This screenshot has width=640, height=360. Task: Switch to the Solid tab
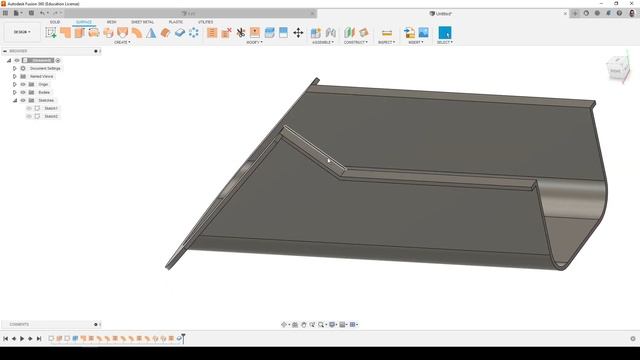(55, 22)
